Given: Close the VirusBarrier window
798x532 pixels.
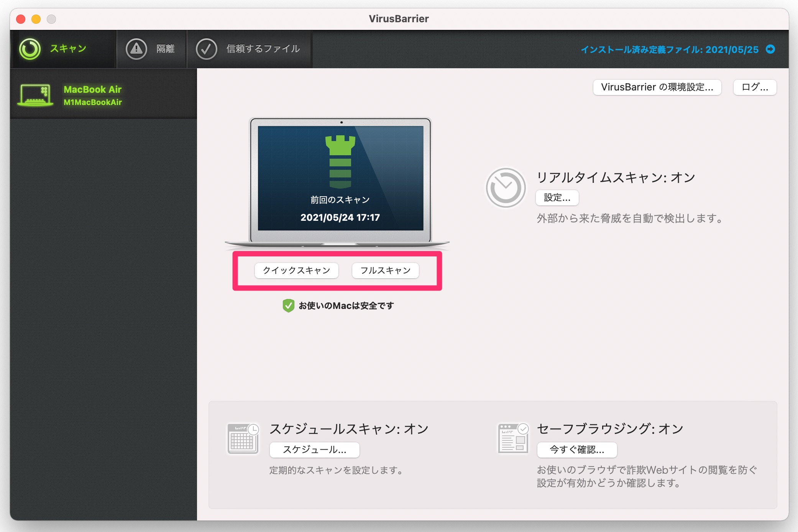Looking at the screenshot, I should coord(21,19).
